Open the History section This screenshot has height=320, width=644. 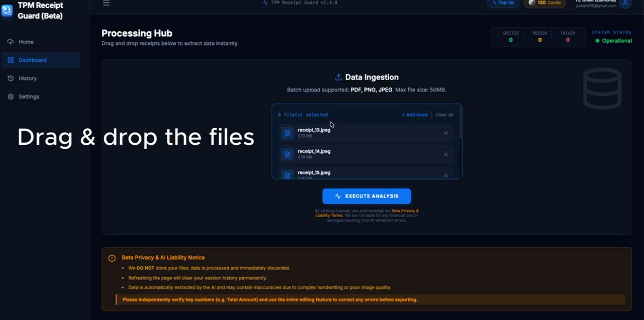coord(28,78)
